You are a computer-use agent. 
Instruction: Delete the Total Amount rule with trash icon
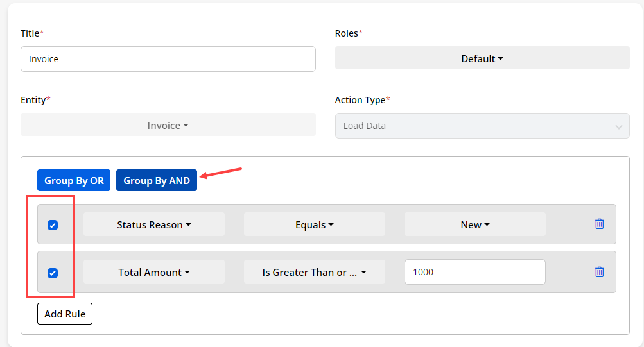pos(599,271)
